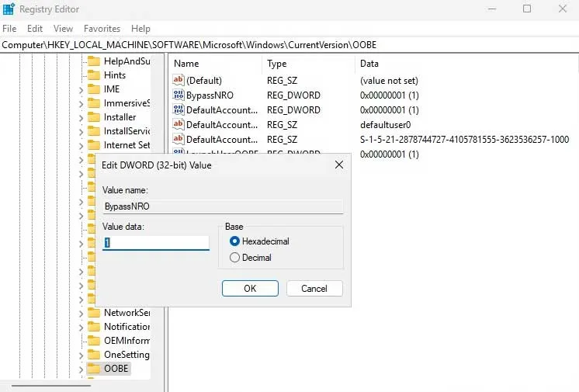Click the (Default) string value icon

(179, 80)
